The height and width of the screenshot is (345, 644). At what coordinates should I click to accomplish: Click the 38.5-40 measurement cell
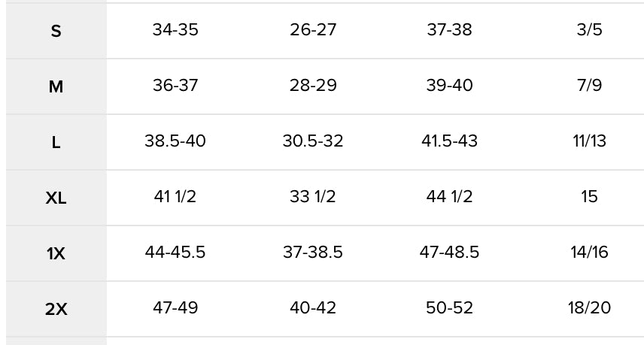pyautogui.click(x=175, y=141)
